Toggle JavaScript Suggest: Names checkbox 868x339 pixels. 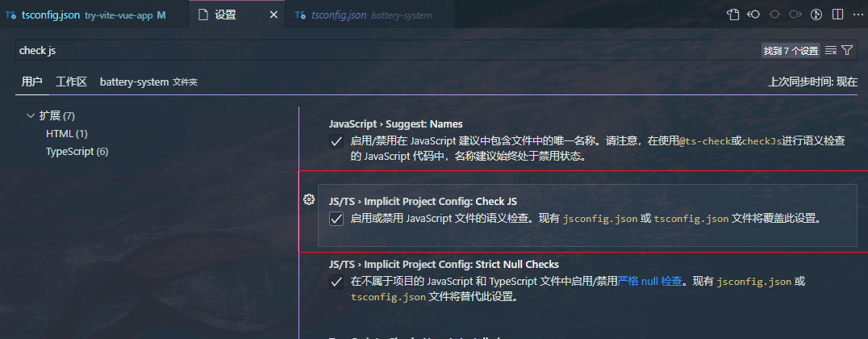(x=336, y=141)
